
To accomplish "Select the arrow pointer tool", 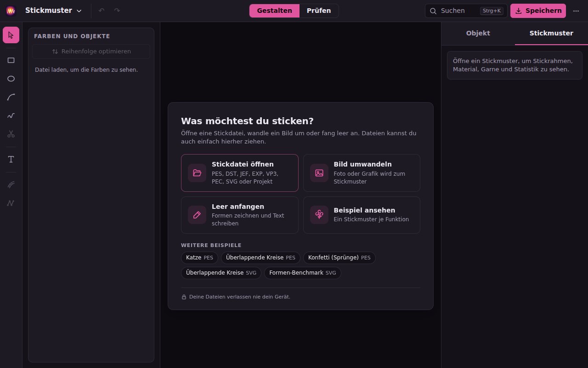I will [11, 35].
